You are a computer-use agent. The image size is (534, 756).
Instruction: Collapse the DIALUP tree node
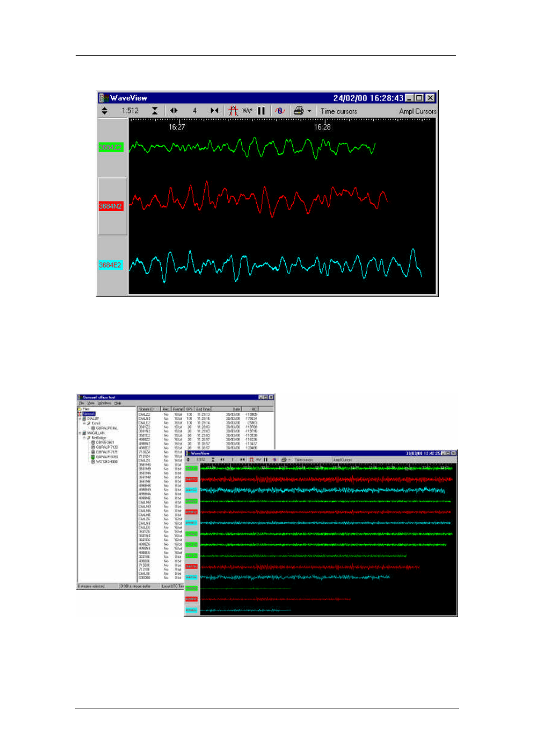pyautogui.click(x=79, y=419)
